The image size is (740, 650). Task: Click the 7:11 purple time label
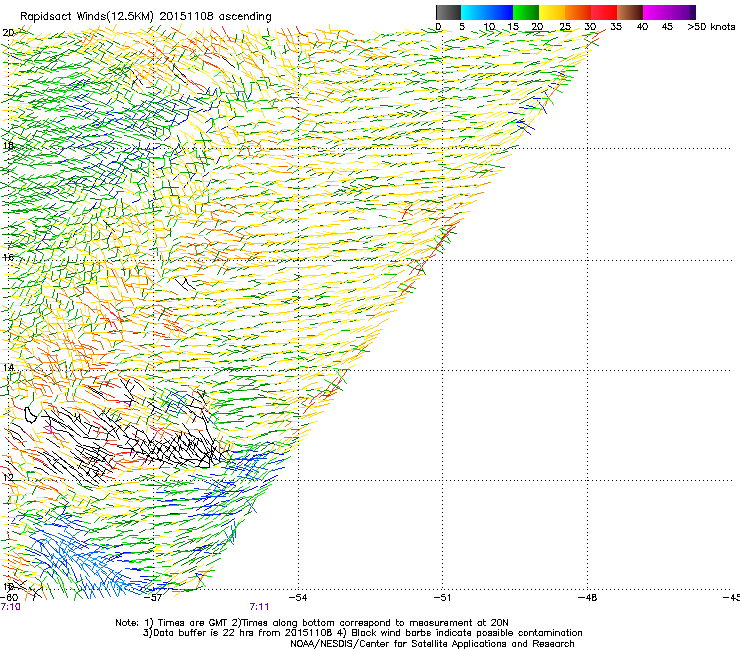tap(259, 607)
